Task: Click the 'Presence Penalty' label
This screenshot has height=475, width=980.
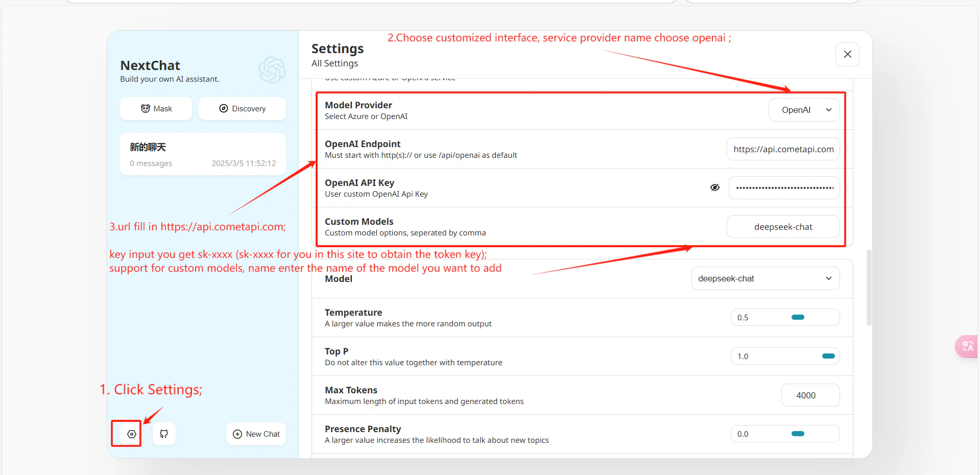Action: 363,429
